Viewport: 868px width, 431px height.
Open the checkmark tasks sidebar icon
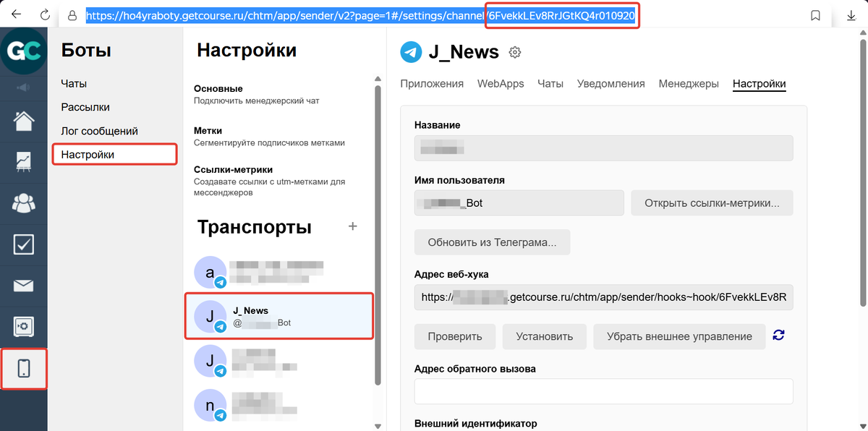(23, 244)
